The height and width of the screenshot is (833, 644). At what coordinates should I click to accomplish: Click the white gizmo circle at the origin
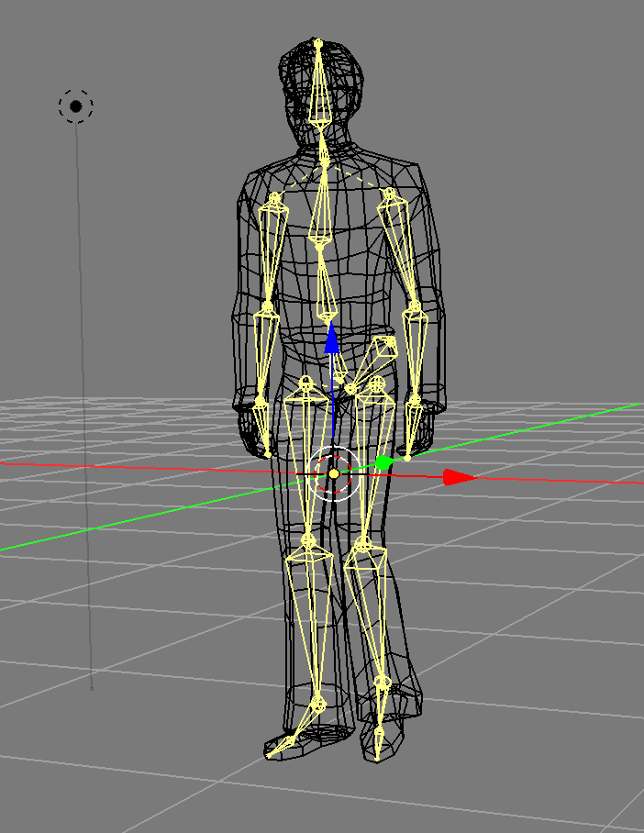(x=334, y=473)
